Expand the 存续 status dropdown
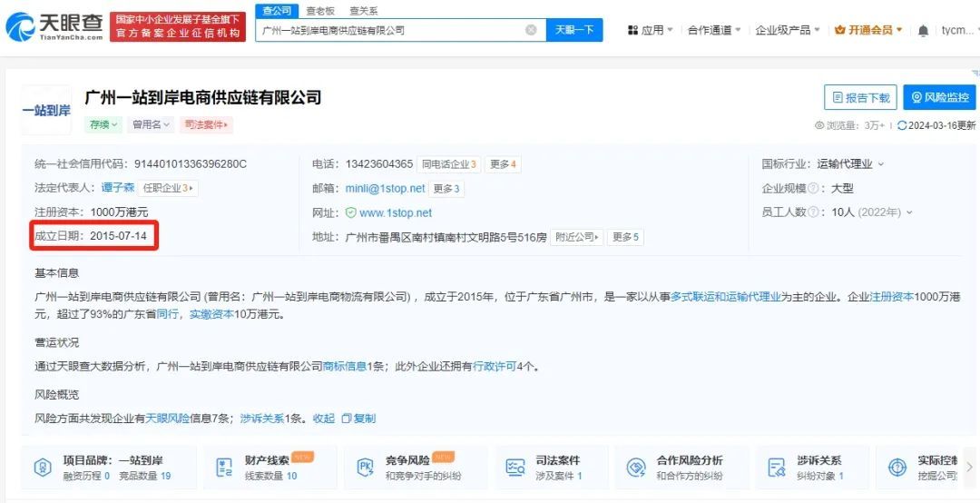 click(103, 124)
